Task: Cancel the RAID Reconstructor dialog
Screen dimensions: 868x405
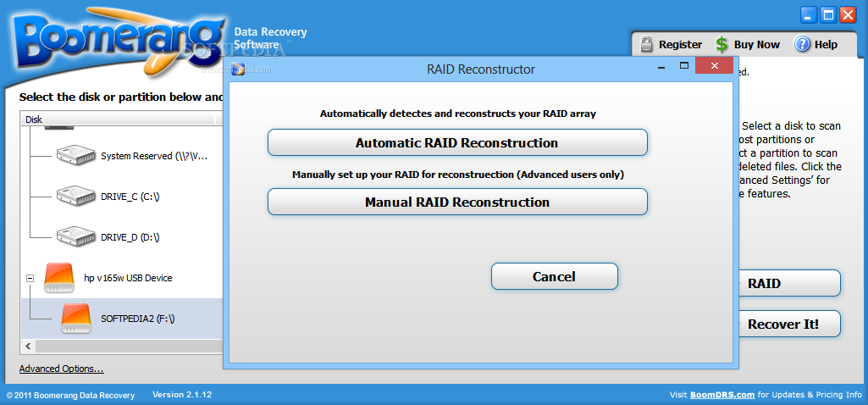Action: (554, 276)
